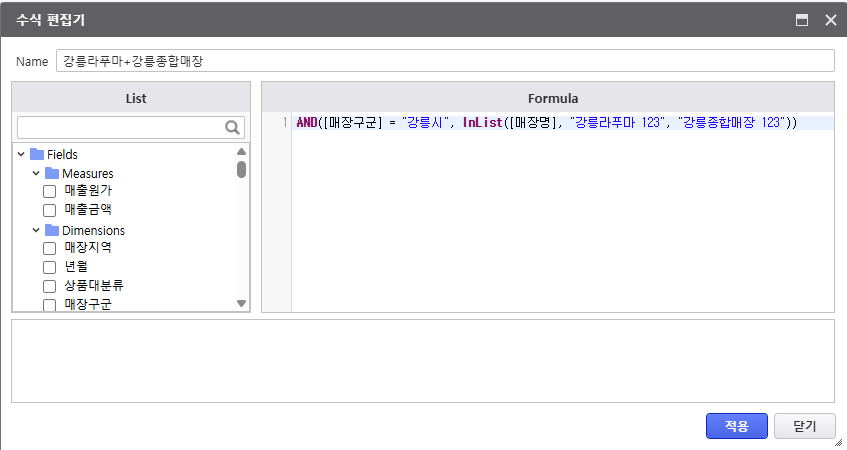Collapse the Dimensions group chevron
Screen dimensions: 847x450
pyautogui.click(x=36, y=230)
